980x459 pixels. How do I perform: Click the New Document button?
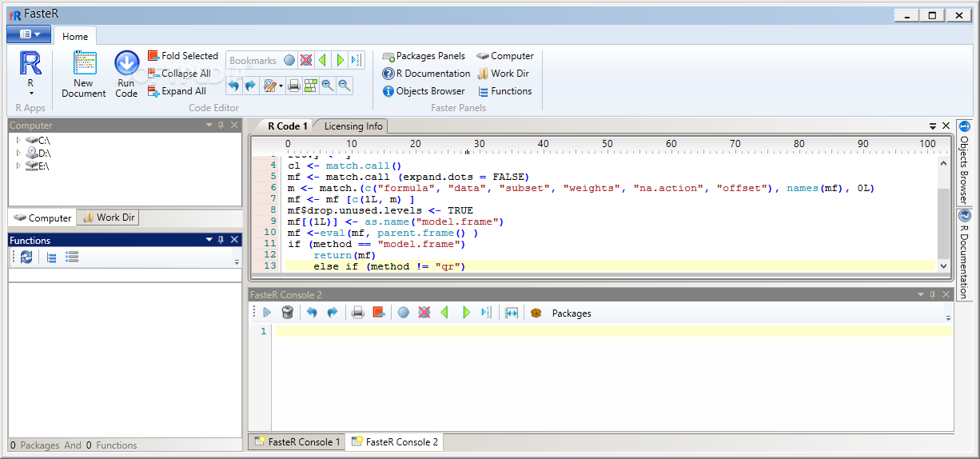83,74
